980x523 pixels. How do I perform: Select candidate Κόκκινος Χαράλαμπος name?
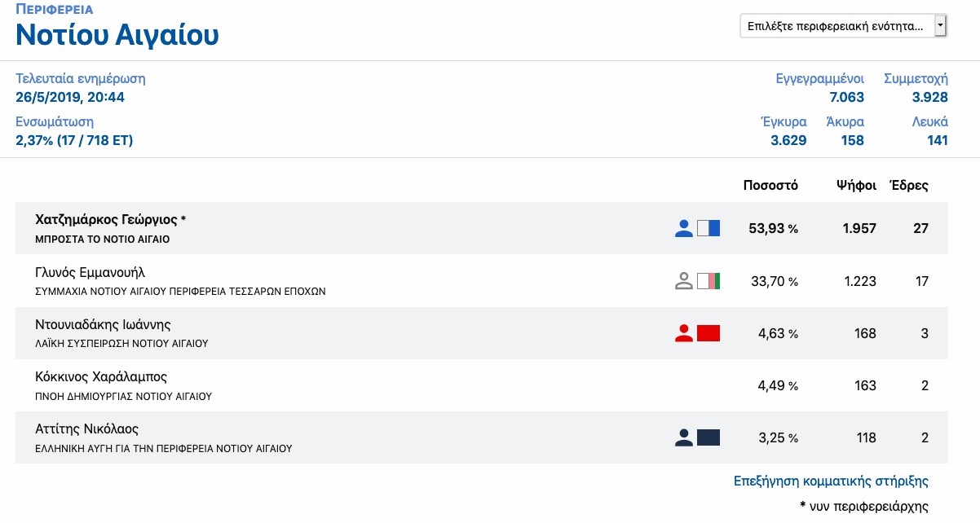click(x=101, y=377)
